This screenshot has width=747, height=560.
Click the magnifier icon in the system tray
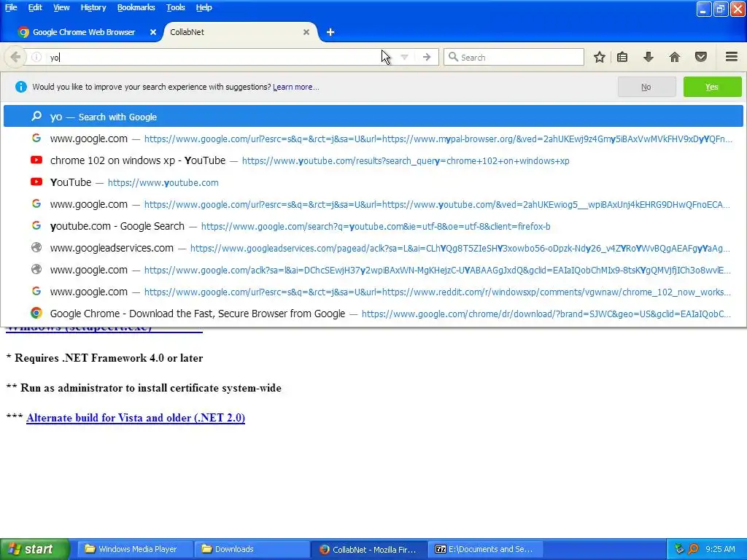693,549
